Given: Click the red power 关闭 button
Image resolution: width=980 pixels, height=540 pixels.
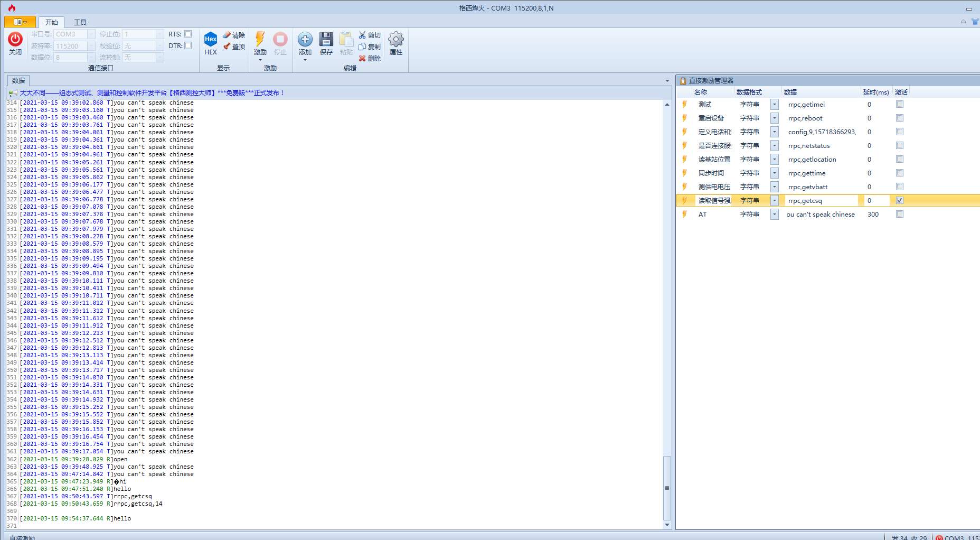Looking at the screenshot, I should click(x=15, y=44).
